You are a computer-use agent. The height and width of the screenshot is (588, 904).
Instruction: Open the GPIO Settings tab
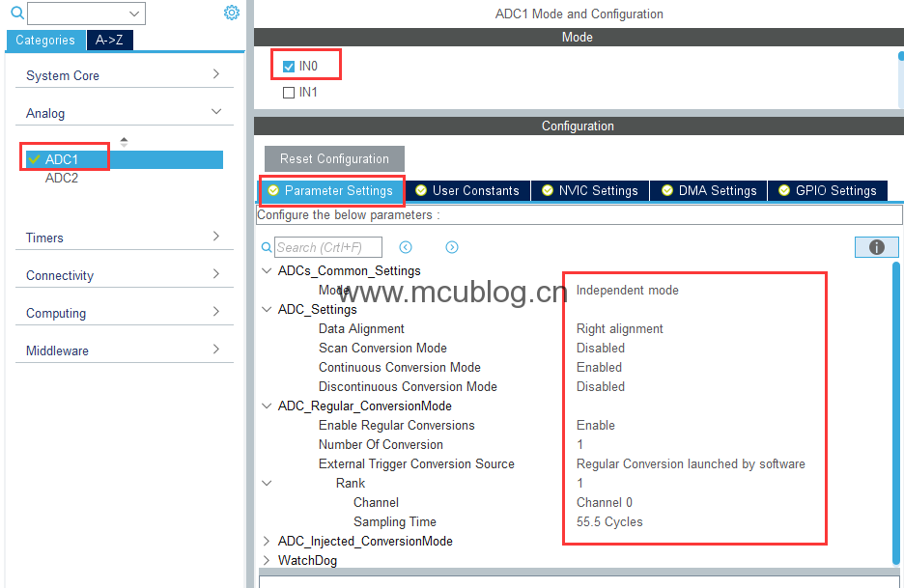[828, 191]
